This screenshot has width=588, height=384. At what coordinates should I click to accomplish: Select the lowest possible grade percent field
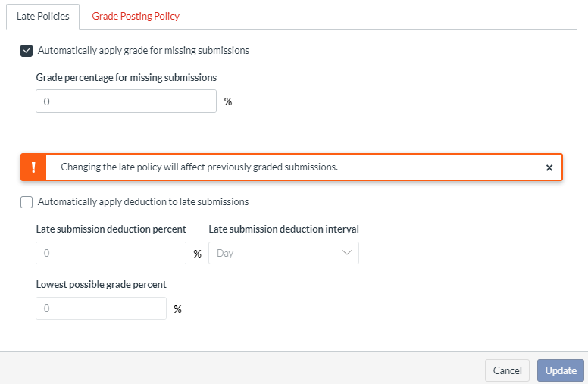click(101, 308)
